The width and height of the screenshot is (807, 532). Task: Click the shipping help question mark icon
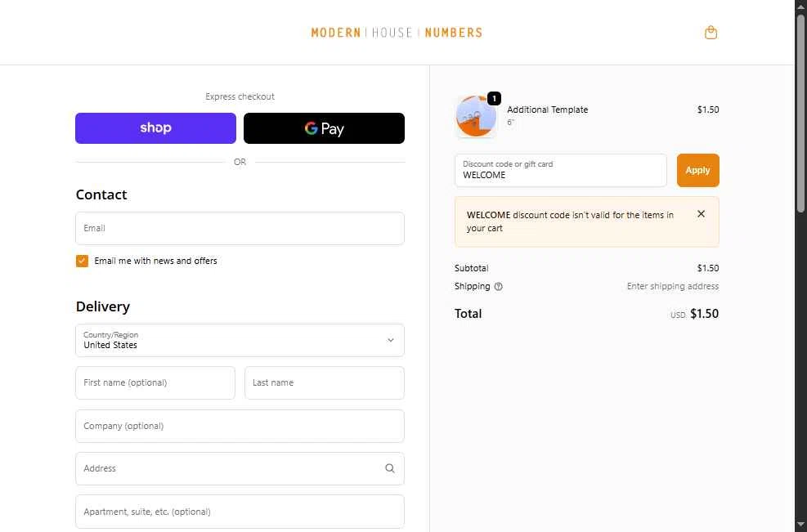[498, 287]
